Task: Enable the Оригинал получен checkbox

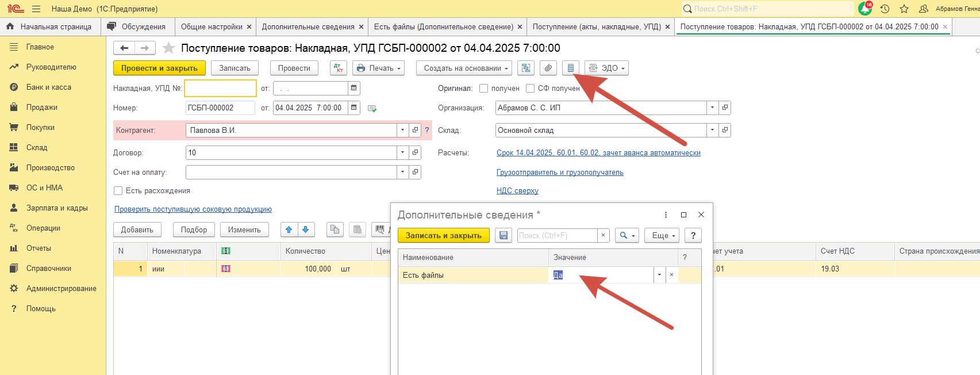Action: click(484, 88)
